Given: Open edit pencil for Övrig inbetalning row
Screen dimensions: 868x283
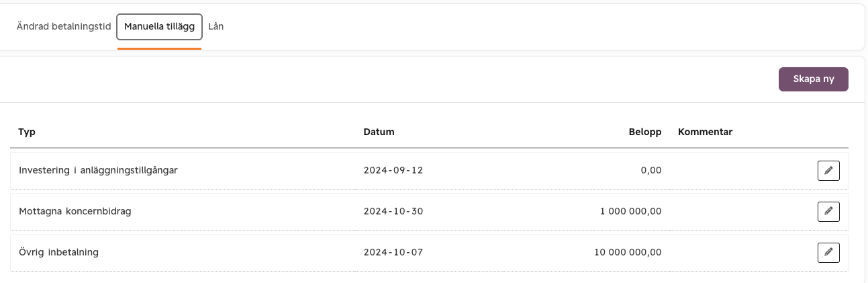Looking at the screenshot, I should point(828,253).
